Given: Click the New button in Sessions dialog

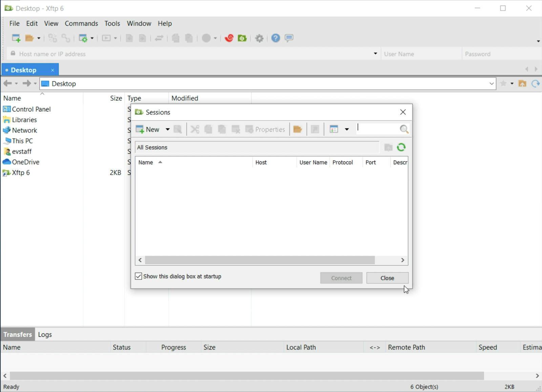Looking at the screenshot, I should point(148,129).
